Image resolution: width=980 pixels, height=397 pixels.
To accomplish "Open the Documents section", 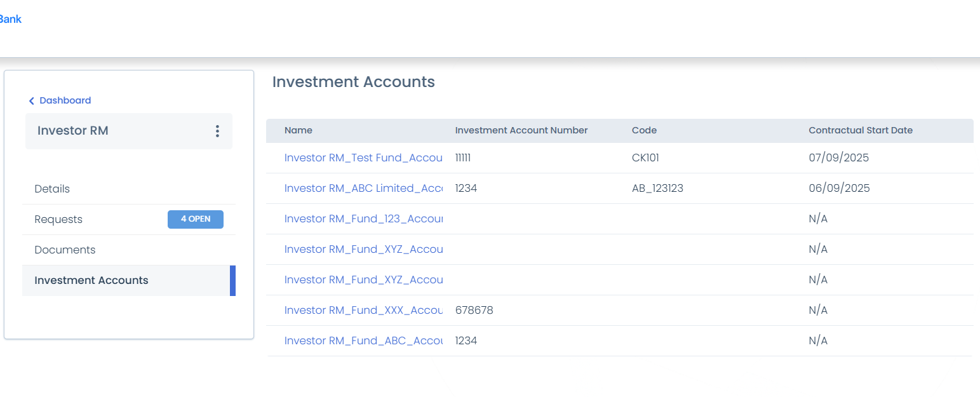I will [65, 250].
